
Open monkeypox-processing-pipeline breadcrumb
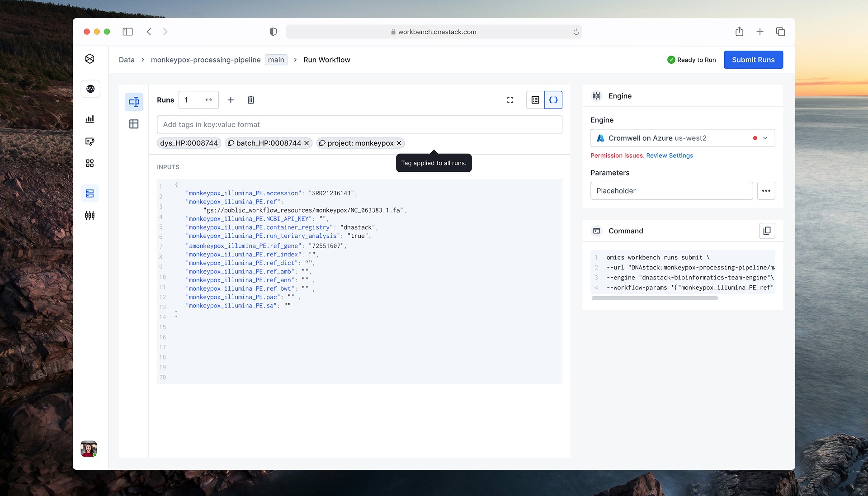206,60
